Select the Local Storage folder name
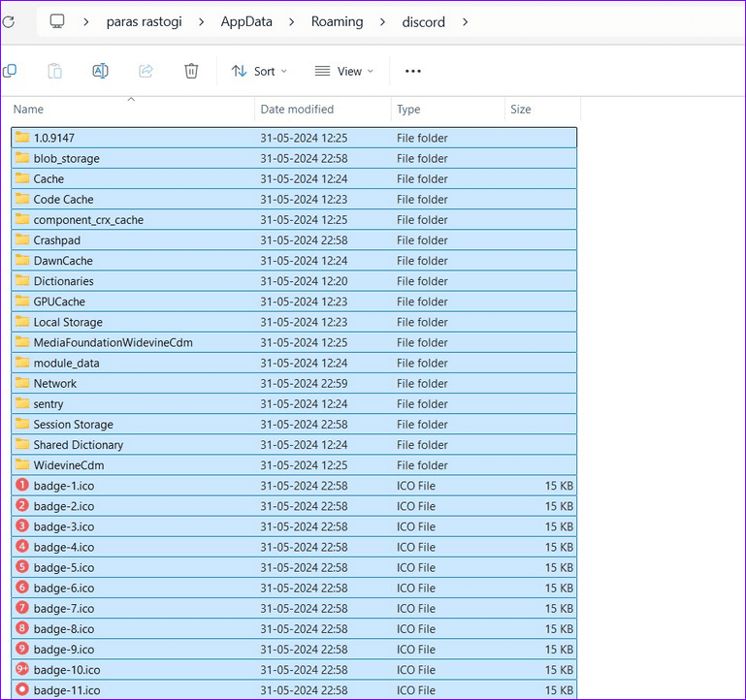746x700 pixels. click(x=68, y=322)
